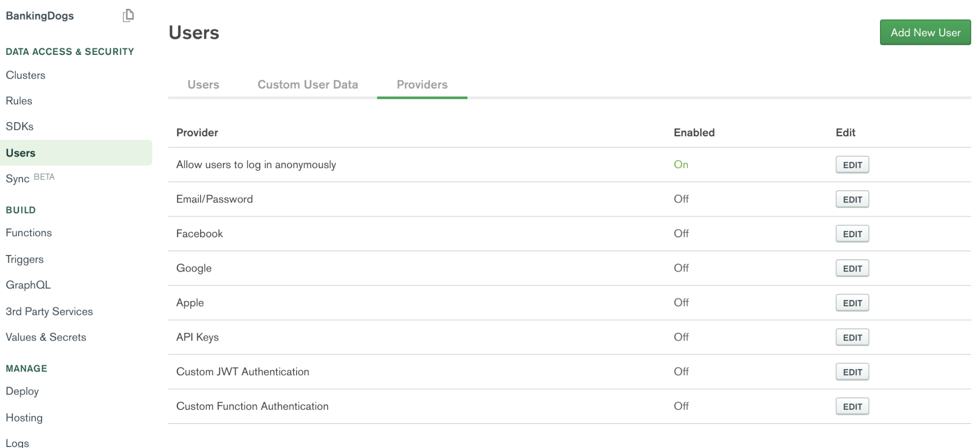Edit the Custom JWT Authentication provider
Screen dimensions: 980x448
(x=852, y=372)
